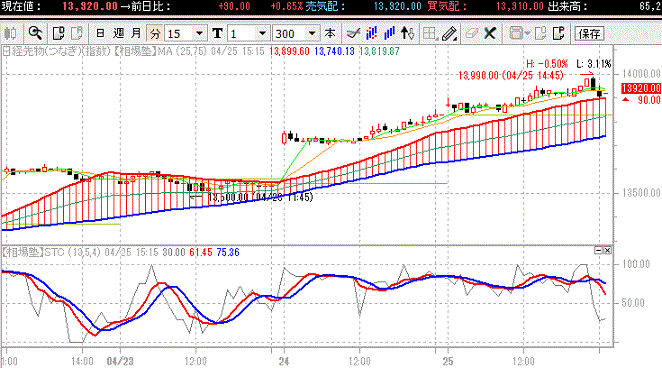Image resolution: width=662 pixels, height=368 pixels.
Task: Click the bold T tick button
Action: [217, 33]
